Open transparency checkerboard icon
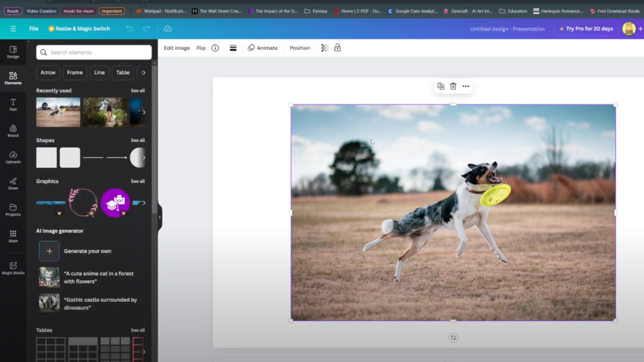The image size is (644, 362). click(x=325, y=48)
